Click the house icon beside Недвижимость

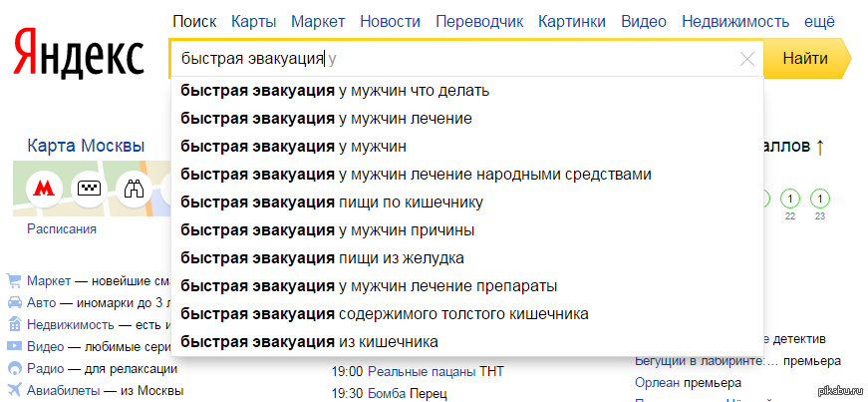tap(15, 324)
